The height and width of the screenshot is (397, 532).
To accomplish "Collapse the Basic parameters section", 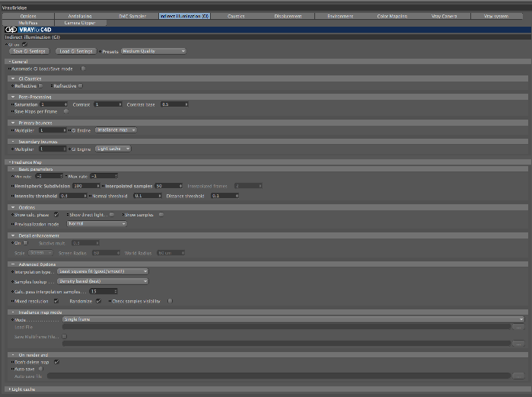I will tap(13, 169).
